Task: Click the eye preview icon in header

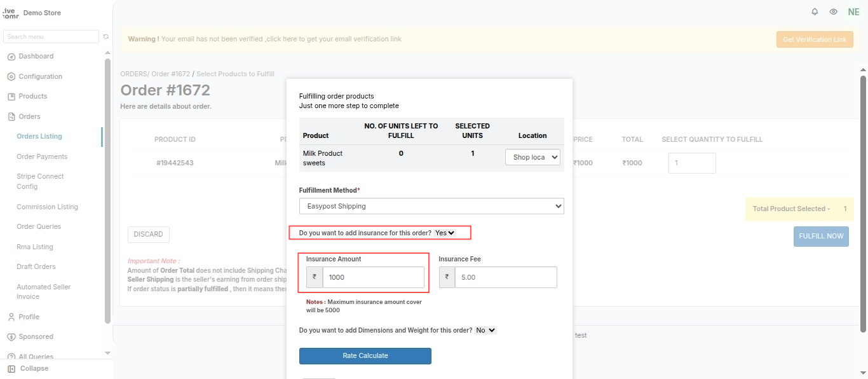Action: tap(833, 12)
